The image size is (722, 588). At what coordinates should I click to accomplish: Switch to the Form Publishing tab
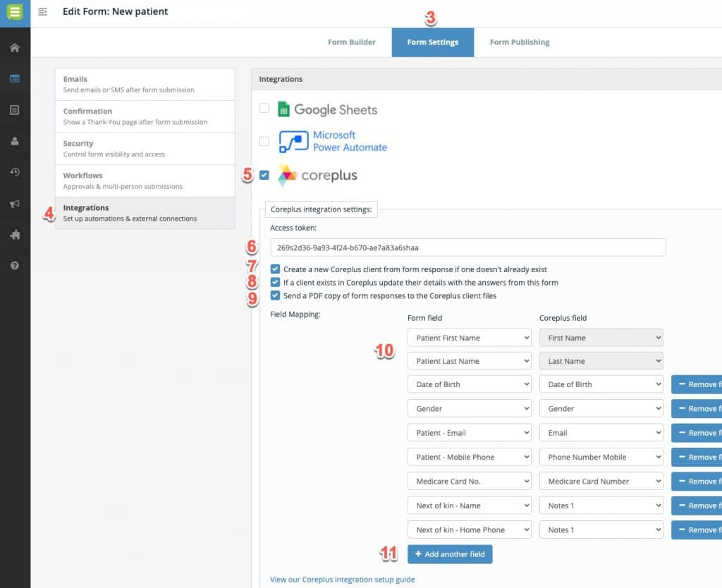519,42
